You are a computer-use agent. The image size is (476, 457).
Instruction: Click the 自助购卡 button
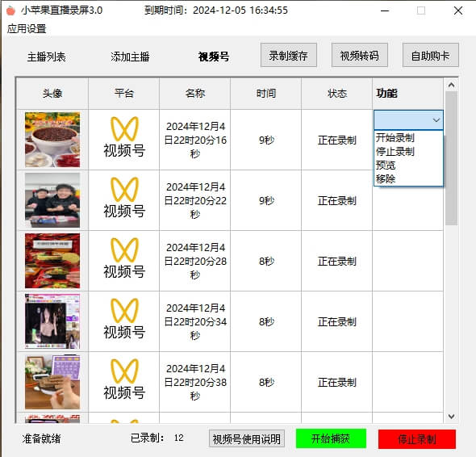click(x=431, y=55)
